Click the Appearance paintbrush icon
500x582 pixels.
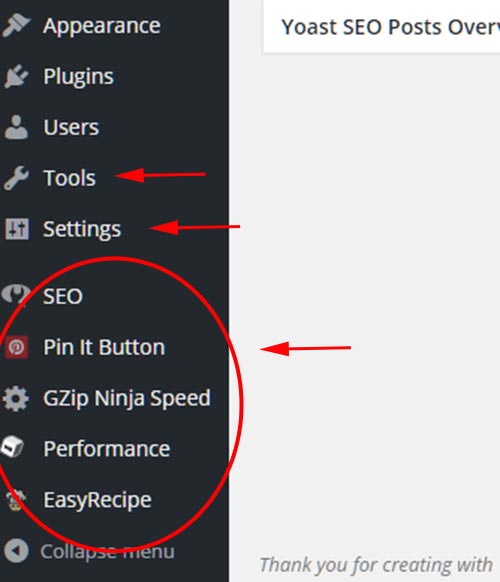16,25
